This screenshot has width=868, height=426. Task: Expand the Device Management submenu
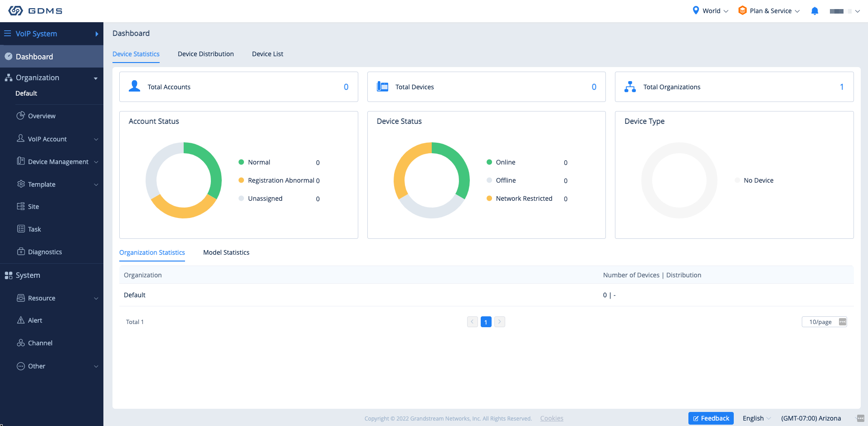point(96,162)
